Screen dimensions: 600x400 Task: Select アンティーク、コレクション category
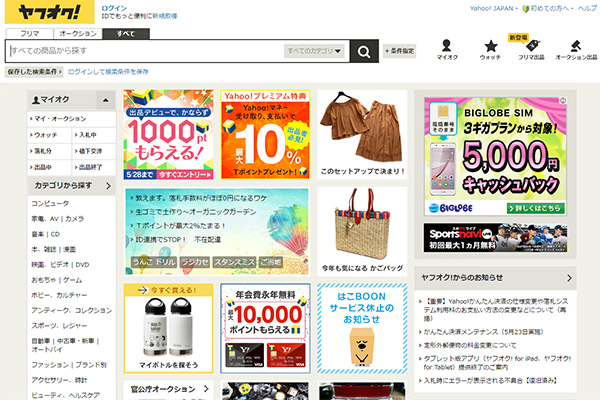click(x=72, y=310)
